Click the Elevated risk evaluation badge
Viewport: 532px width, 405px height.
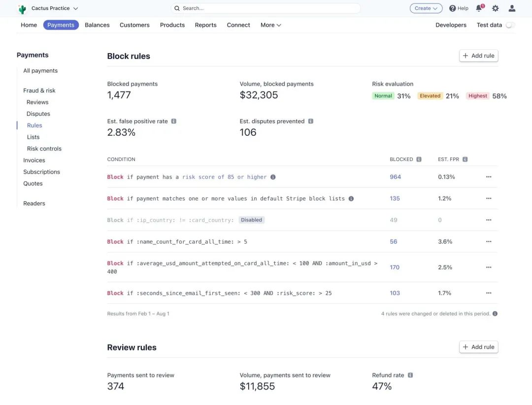tap(430, 95)
